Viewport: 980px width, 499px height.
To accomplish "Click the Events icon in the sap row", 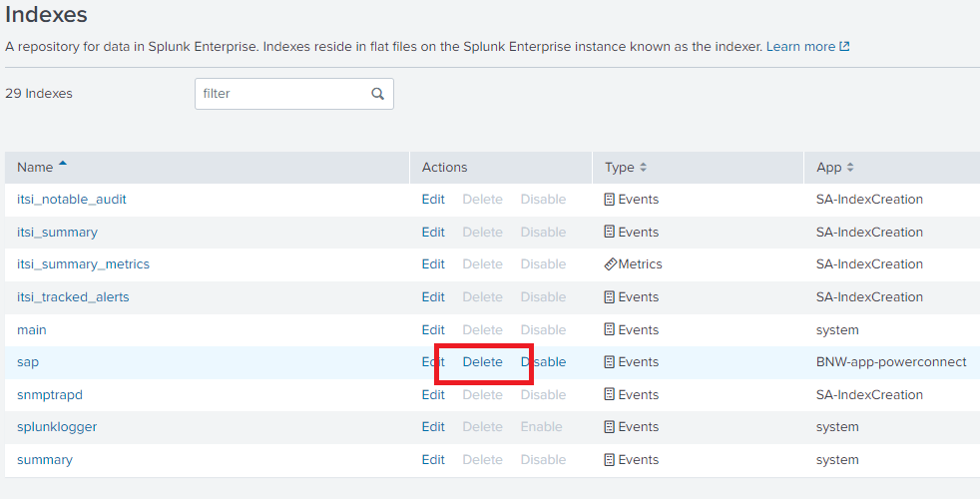I will (x=610, y=362).
